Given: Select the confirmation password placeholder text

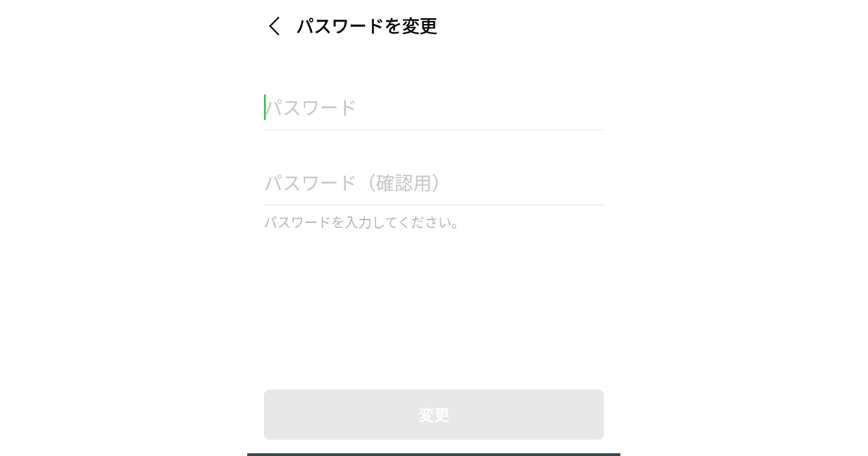Looking at the screenshot, I should pos(352,183).
